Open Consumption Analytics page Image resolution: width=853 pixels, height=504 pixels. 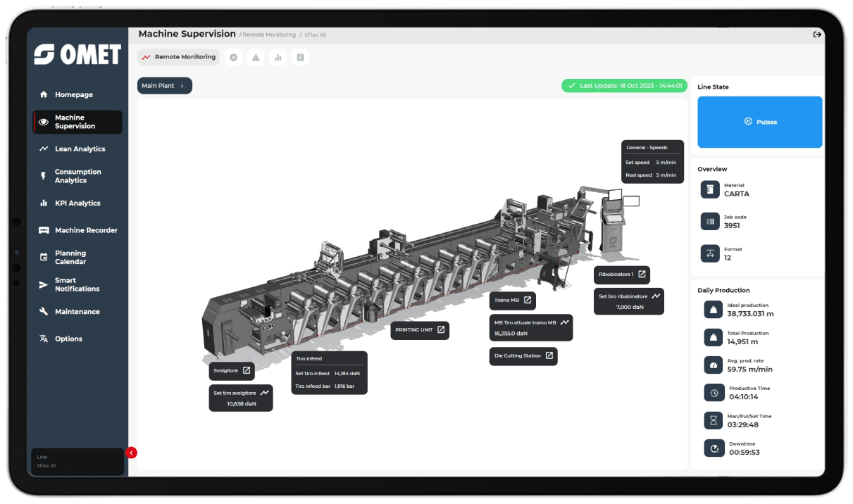70,176
